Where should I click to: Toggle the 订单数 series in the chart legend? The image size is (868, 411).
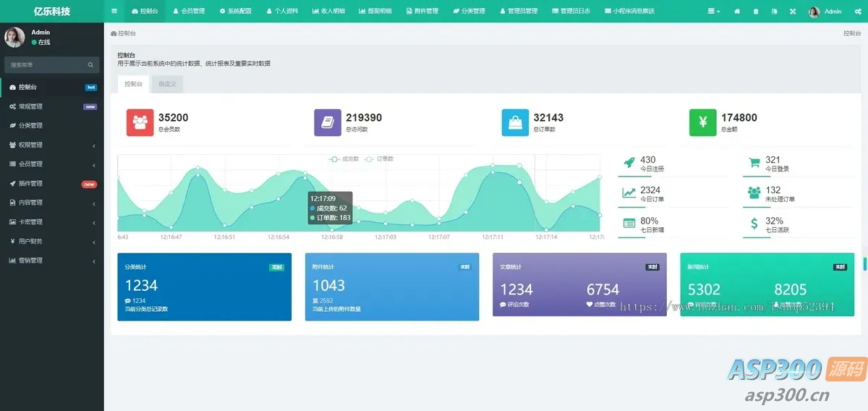(x=379, y=158)
